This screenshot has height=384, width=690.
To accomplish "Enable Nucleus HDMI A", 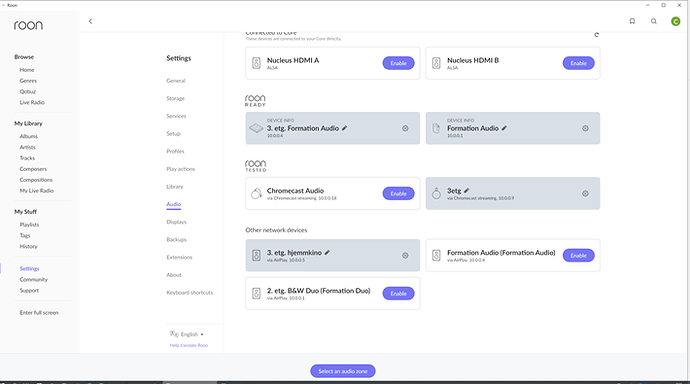I will (x=398, y=63).
